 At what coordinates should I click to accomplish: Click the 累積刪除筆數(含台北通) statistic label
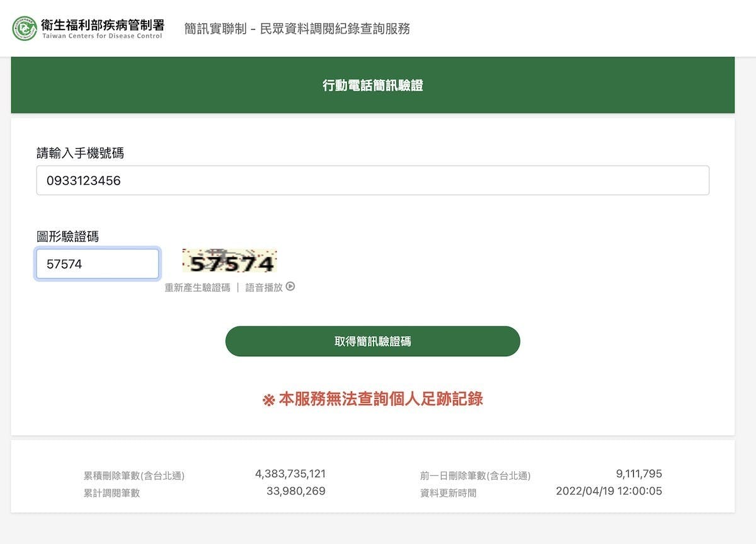(134, 476)
